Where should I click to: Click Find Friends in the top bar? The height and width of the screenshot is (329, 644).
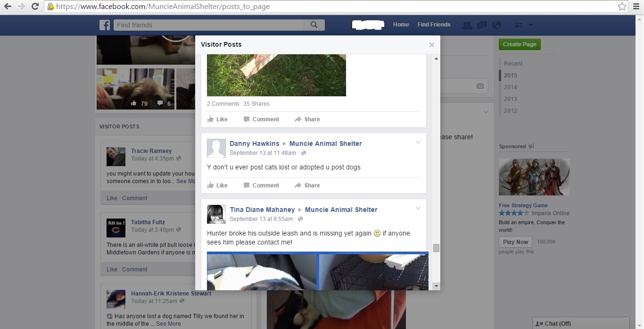pyautogui.click(x=434, y=25)
